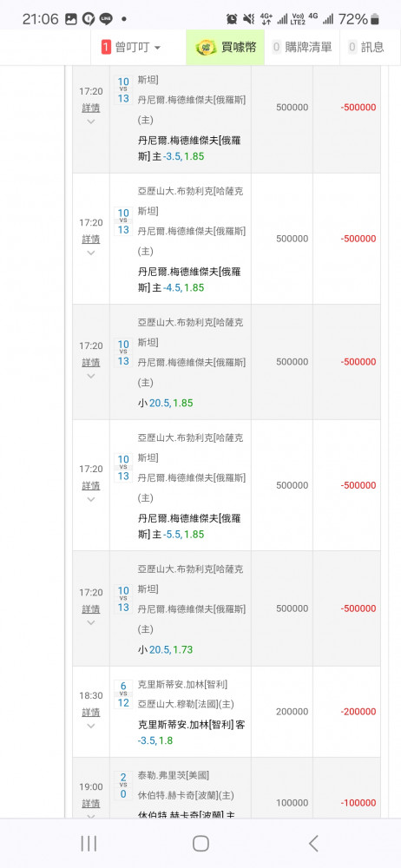The height and width of the screenshot is (868, 401).
Task: Open 詳情 for the -5.5 handicap bet
Action: coord(91,486)
